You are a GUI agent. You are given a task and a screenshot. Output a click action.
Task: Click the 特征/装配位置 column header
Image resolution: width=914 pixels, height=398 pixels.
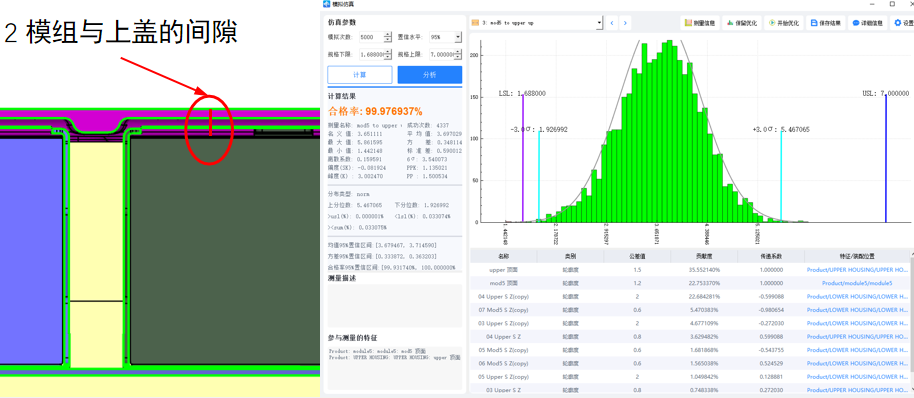(857, 256)
